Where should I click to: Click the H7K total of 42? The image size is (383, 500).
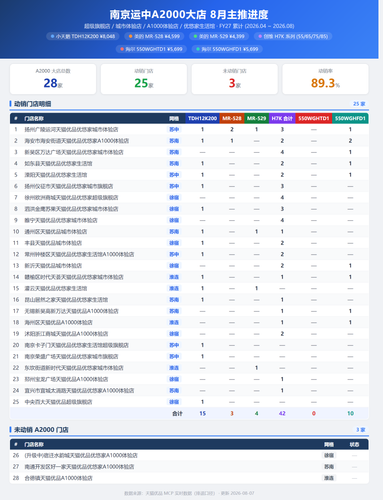(x=282, y=413)
